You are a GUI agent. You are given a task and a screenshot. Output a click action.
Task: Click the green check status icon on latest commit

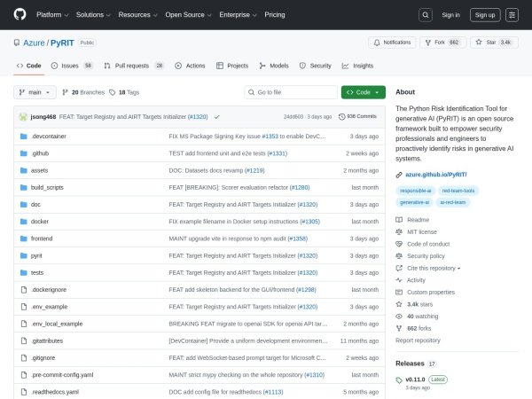(x=217, y=117)
